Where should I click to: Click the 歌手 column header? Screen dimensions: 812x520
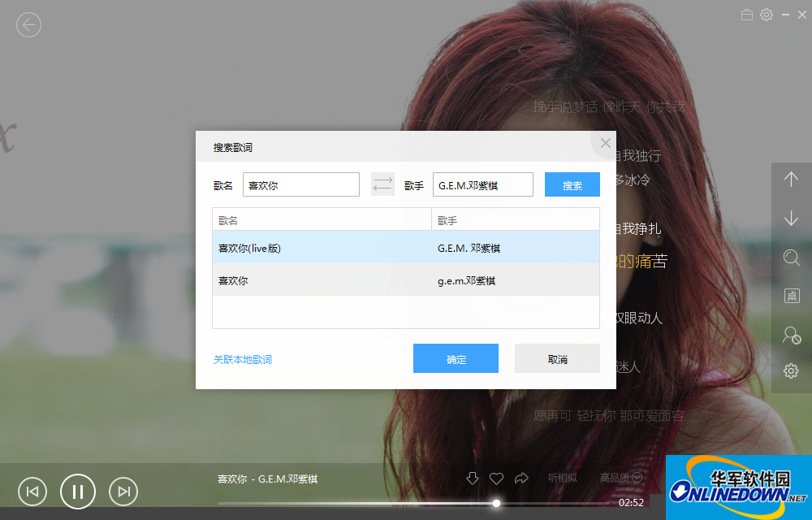pos(516,220)
